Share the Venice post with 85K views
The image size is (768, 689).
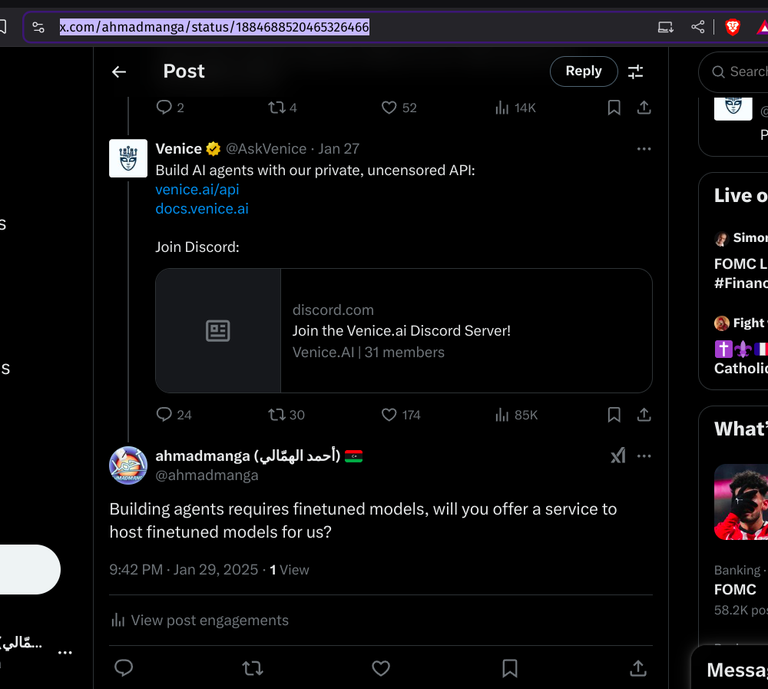click(x=644, y=415)
